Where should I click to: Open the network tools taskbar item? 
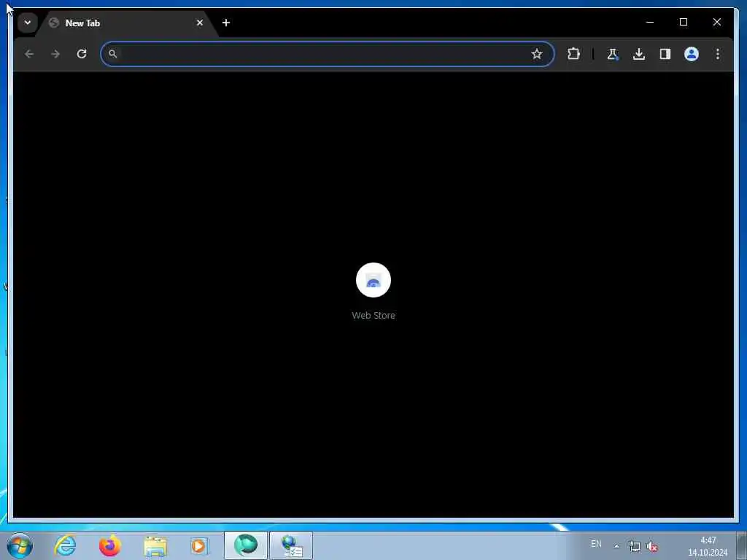pos(291,545)
